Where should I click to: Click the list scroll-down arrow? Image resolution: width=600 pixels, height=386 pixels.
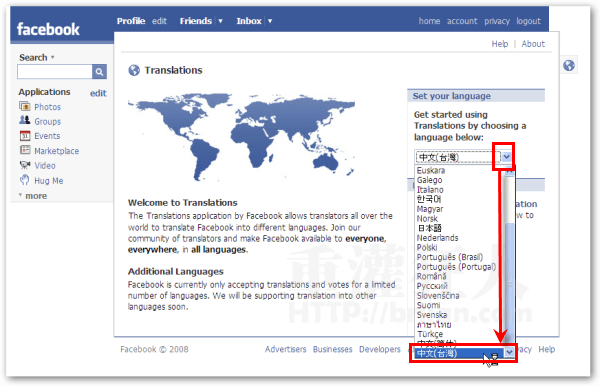coord(509,352)
